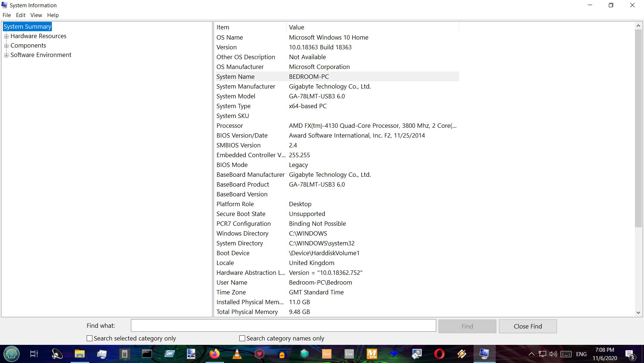Select the BIOS Version/Date row
644x363 pixels.
point(337,135)
